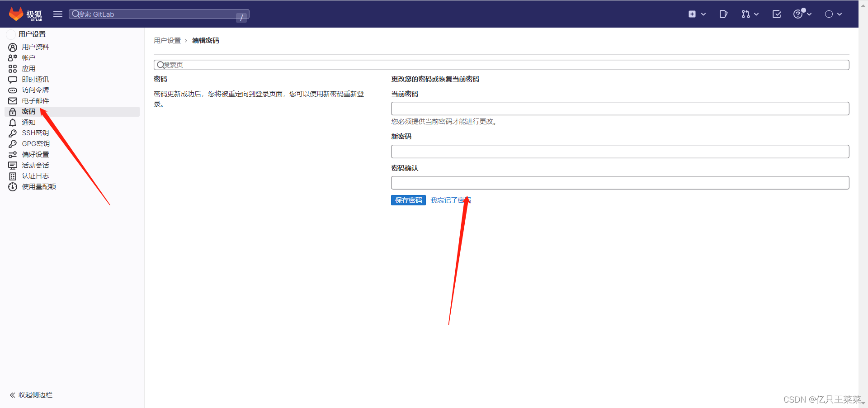Click the 密码确认 input field
Viewport: 868px width, 408px height.
pyautogui.click(x=620, y=183)
